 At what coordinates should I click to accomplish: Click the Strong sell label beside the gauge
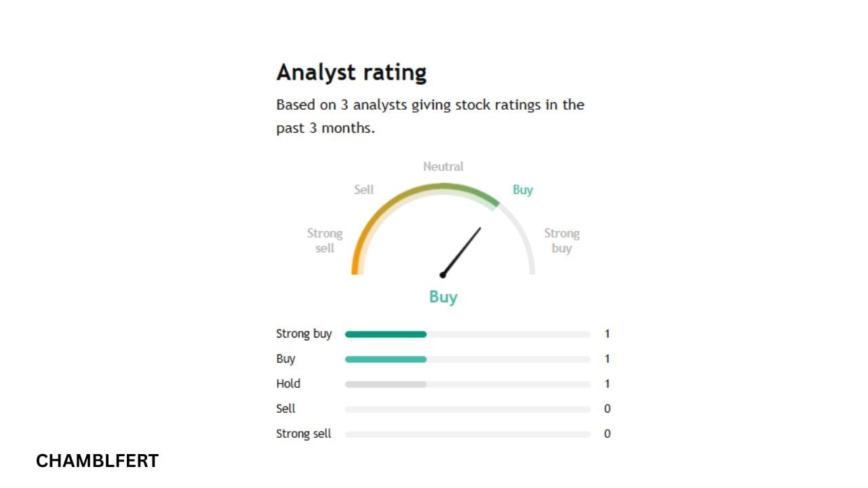tap(325, 241)
